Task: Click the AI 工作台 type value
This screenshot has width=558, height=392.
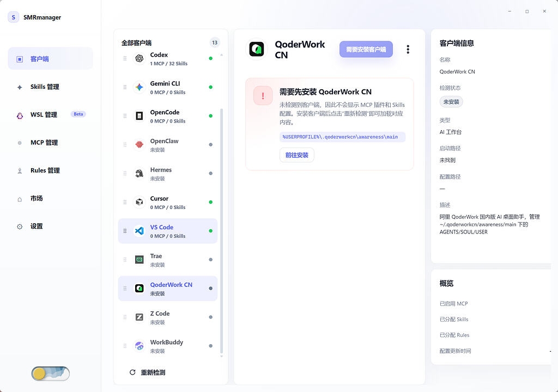Action: (451, 132)
